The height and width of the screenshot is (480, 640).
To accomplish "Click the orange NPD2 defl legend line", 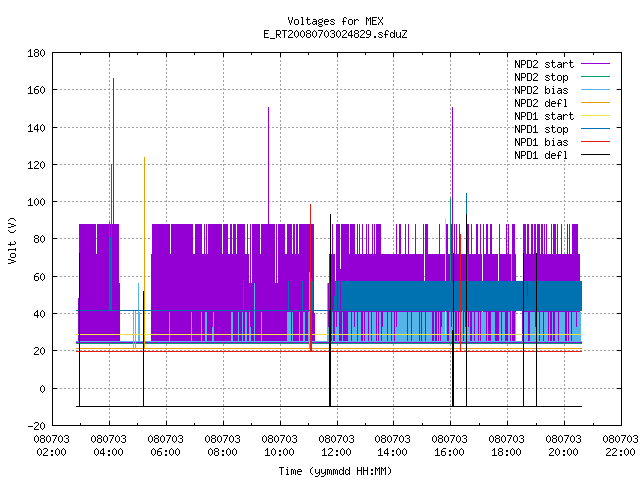I will coord(595,102).
